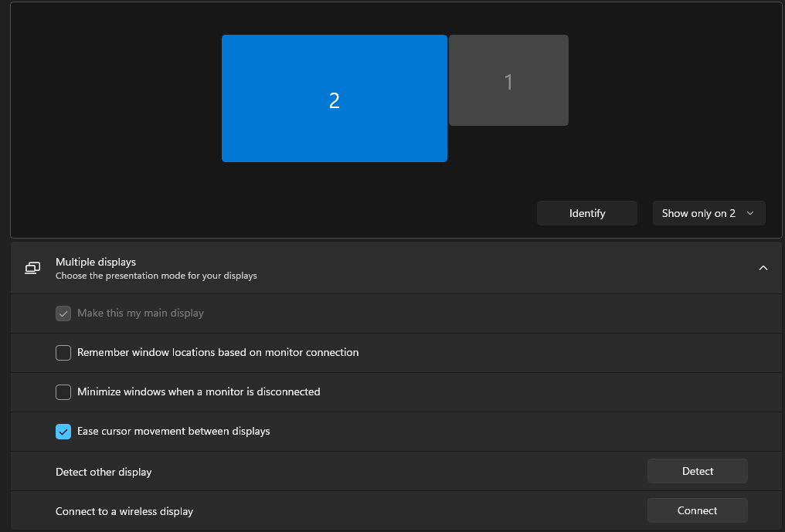This screenshot has width=785, height=532.
Task: Click the Multiple displays monitor icon
Action: point(32,268)
